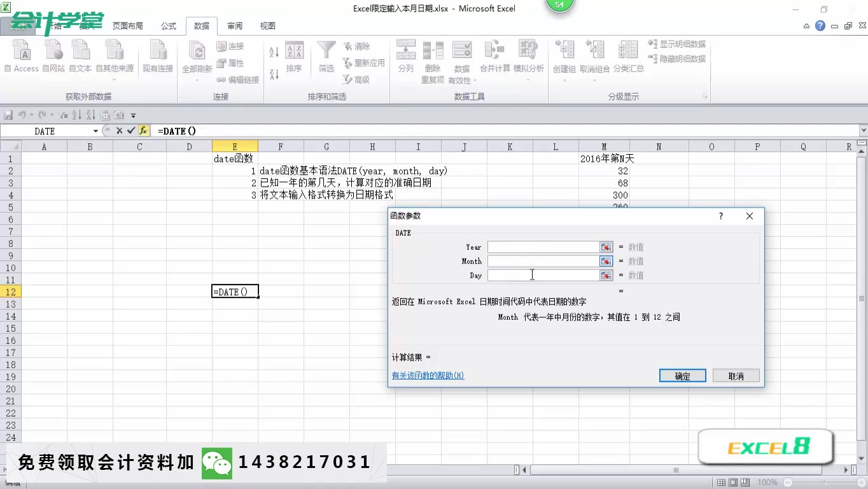
Task: Click Text to Columns (分列)
Action: click(x=406, y=56)
